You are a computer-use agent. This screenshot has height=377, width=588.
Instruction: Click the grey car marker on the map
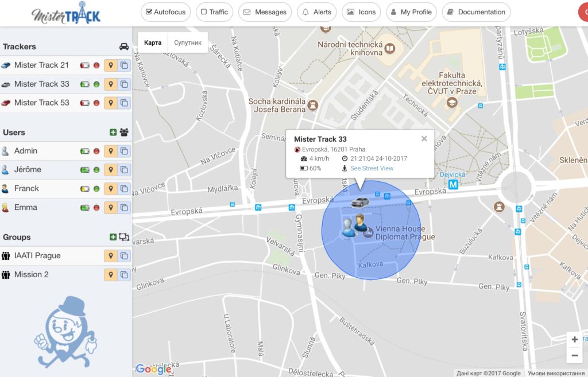tap(360, 203)
